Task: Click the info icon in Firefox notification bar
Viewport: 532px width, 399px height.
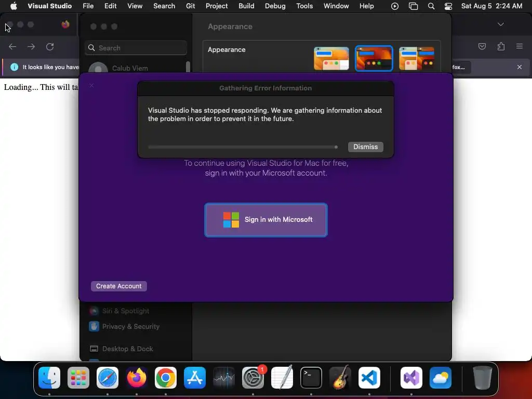Action: tap(14, 67)
